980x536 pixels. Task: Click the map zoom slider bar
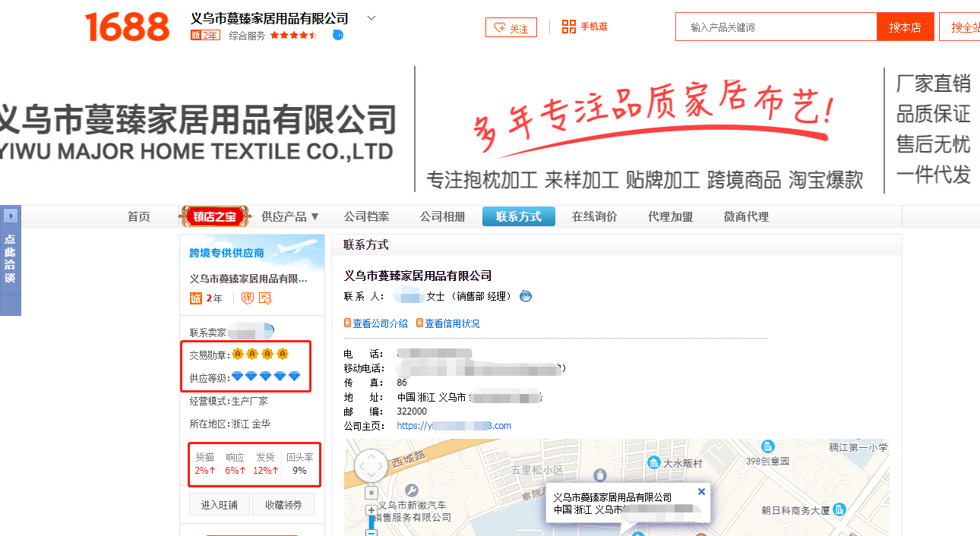(x=371, y=524)
